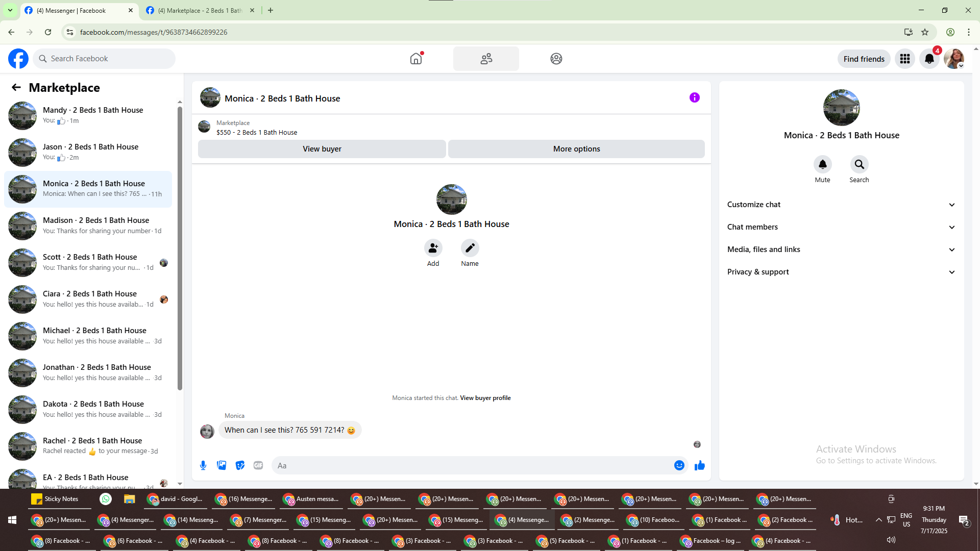
Task: Open Jonathan's 2 Beds 1 Bath House chat
Action: coord(88,372)
